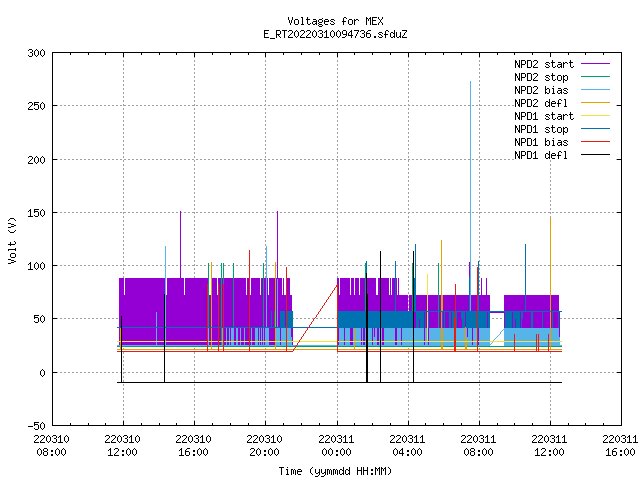Click the purple NPD2 start legend line
The width and height of the screenshot is (640, 480).
595,64
